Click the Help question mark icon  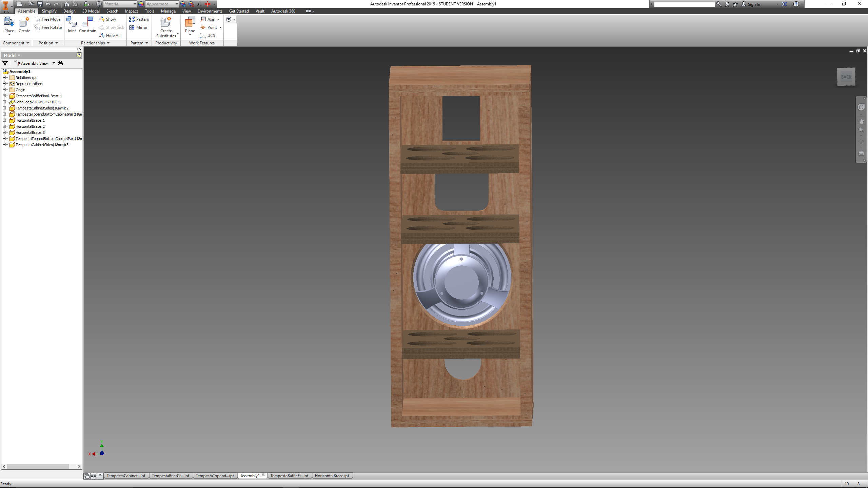796,4
